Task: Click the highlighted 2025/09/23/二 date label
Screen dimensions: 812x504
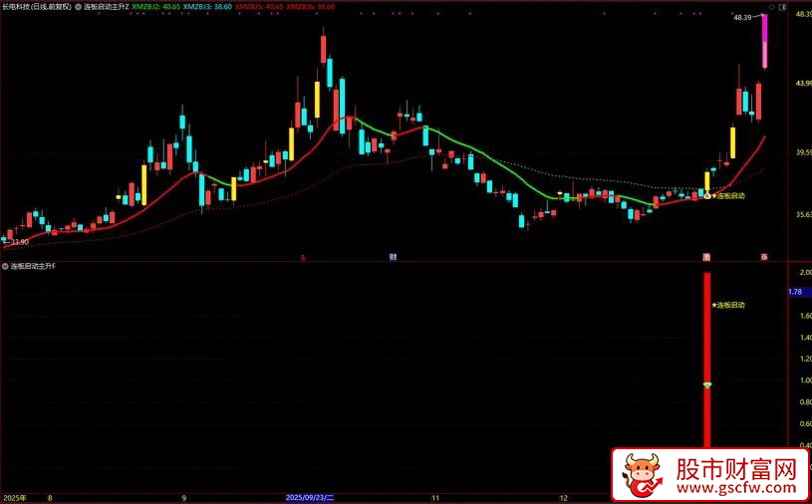Action: 310,498
